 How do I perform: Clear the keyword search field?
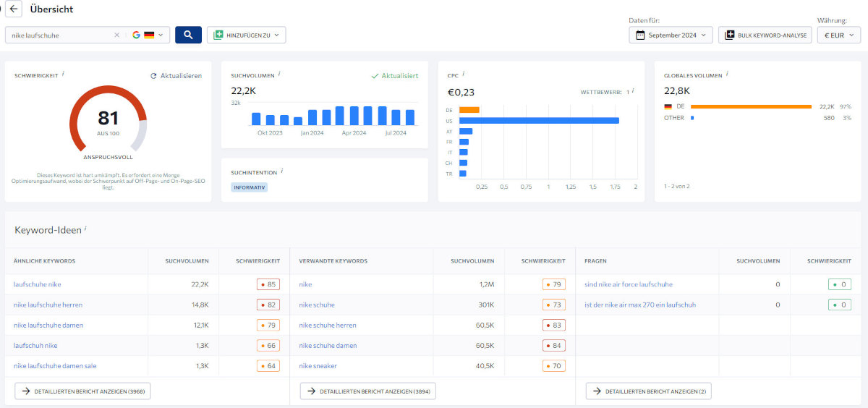(x=117, y=35)
